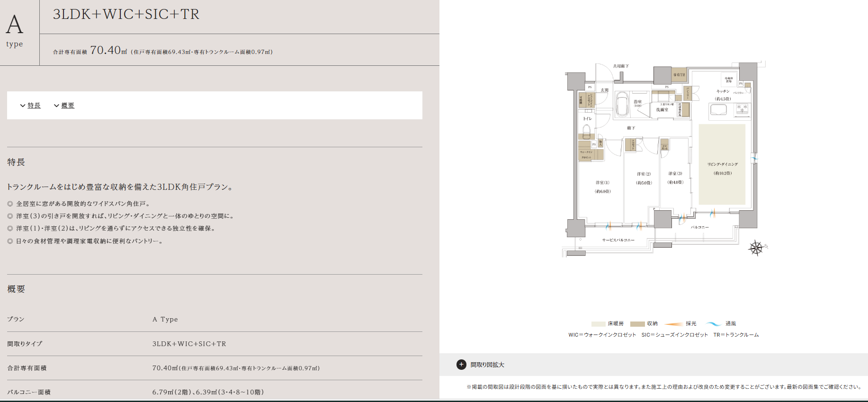Click the 3LDK+WIC+SIC+TR page heading

pos(126,14)
